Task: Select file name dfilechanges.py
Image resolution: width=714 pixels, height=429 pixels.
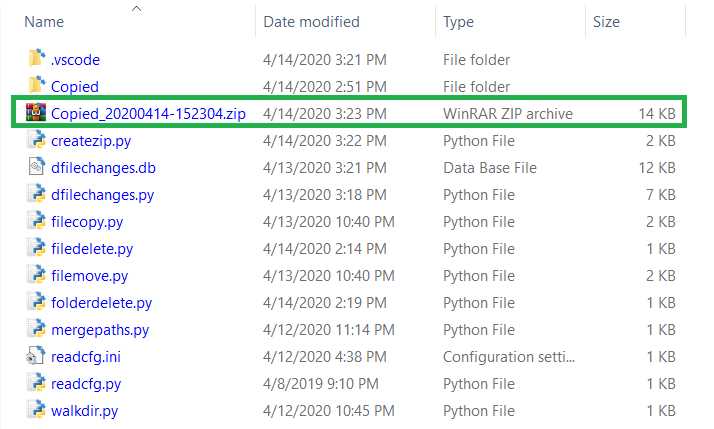Action: coord(102,195)
